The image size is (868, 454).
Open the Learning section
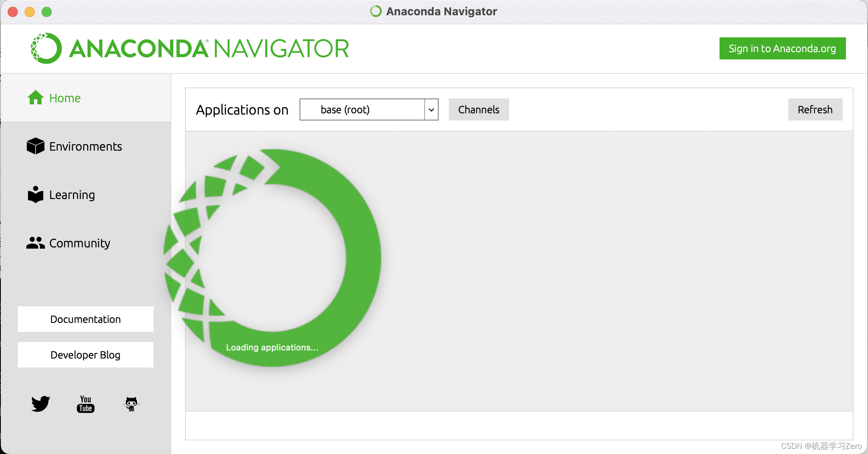(x=86, y=195)
